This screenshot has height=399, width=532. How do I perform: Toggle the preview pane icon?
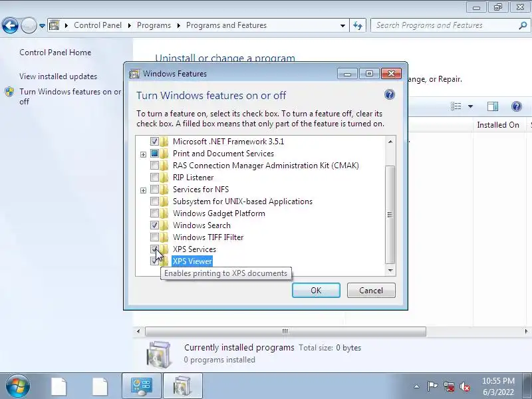coord(493,106)
